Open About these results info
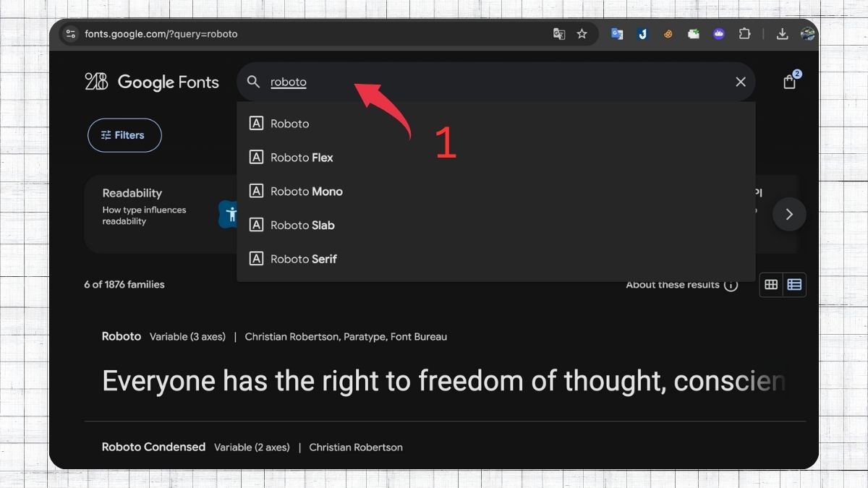868x488 pixels. [681, 285]
